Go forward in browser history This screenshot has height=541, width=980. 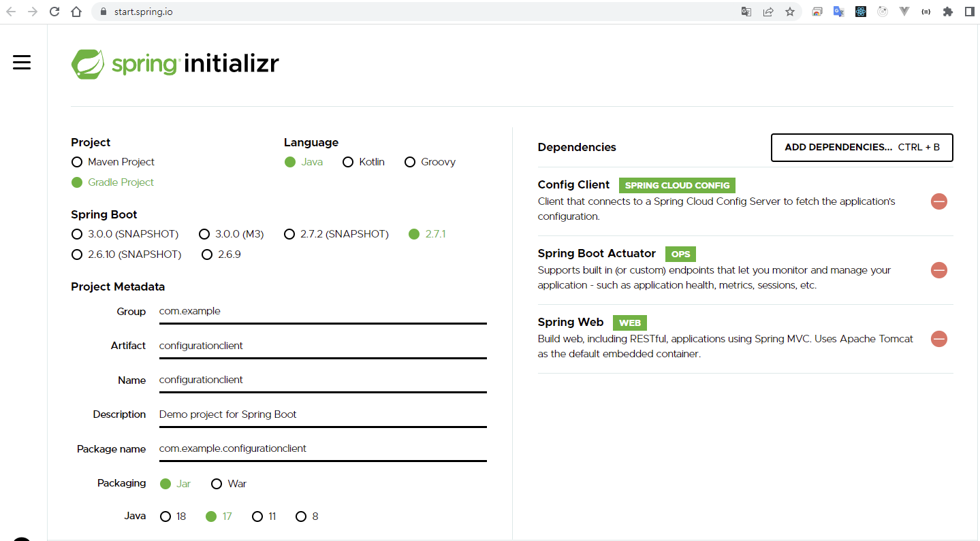pyautogui.click(x=33, y=12)
